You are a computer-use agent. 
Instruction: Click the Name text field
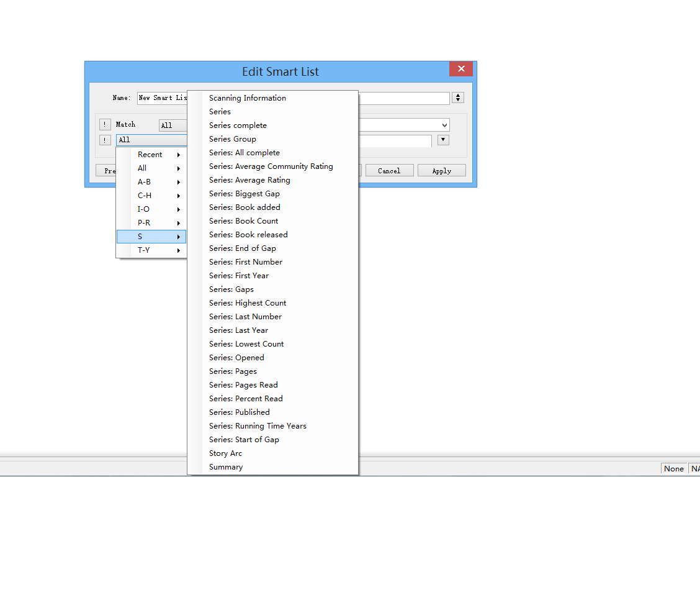point(162,98)
